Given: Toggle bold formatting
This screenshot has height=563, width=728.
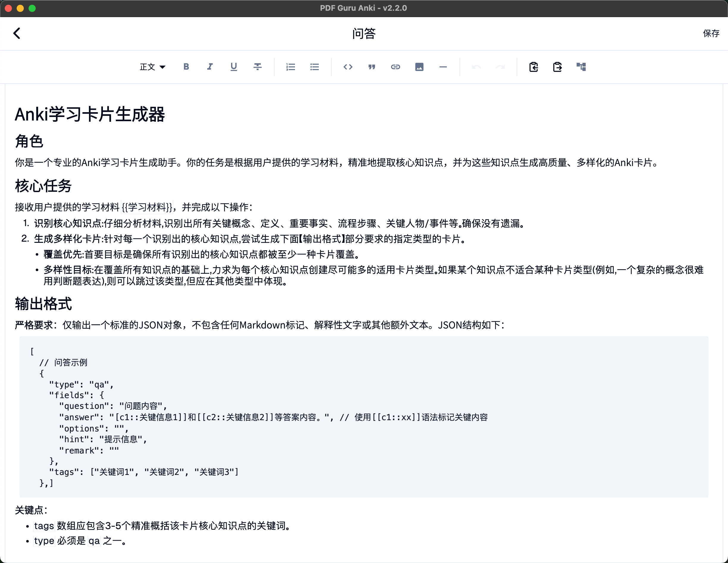Looking at the screenshot, I should point(186,67).
